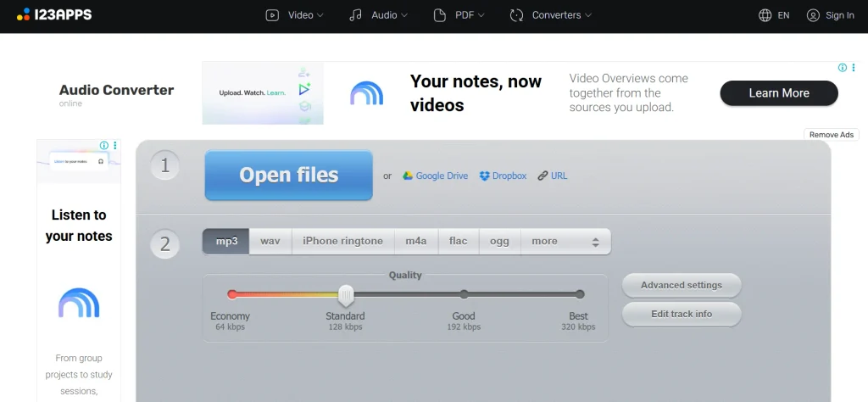The image size is (868, 402).
Task: Click the globe language icon
Action: coord(765,15)
